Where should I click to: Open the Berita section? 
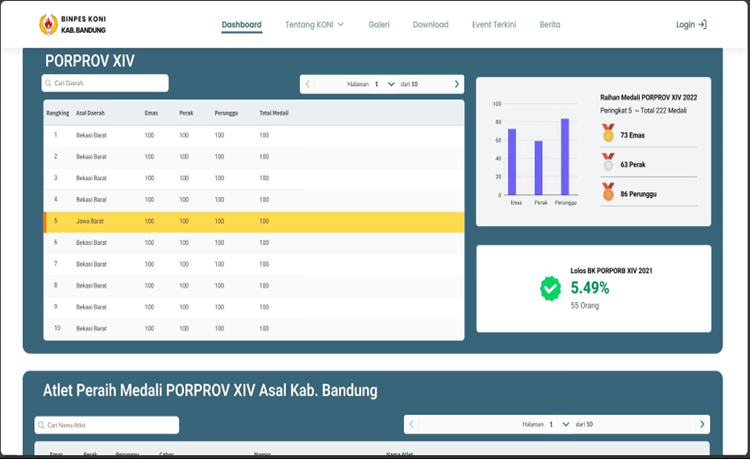point(550,24)
